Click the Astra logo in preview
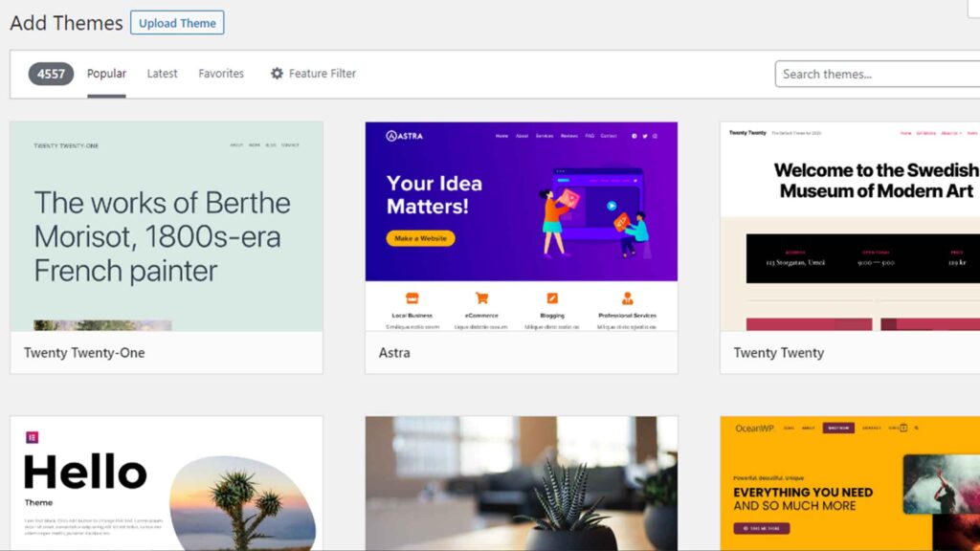980x551 pixels. coord(405,136)
